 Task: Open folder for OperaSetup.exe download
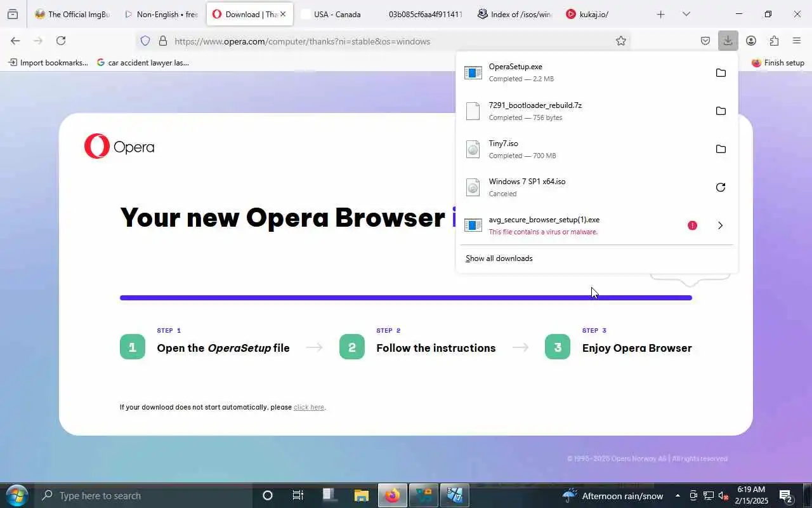[721, 72]
